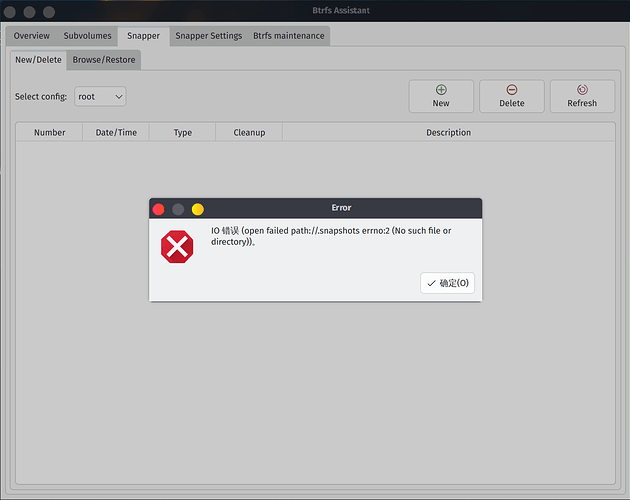Click the Select config label
Viewport: 630px width, 500px height.
[x=41, y=97]
